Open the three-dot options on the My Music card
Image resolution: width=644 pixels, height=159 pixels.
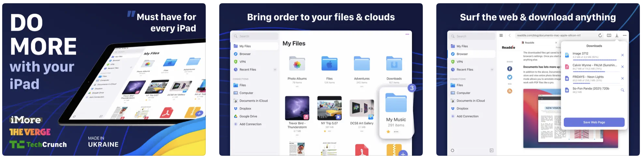click(396, 132)
